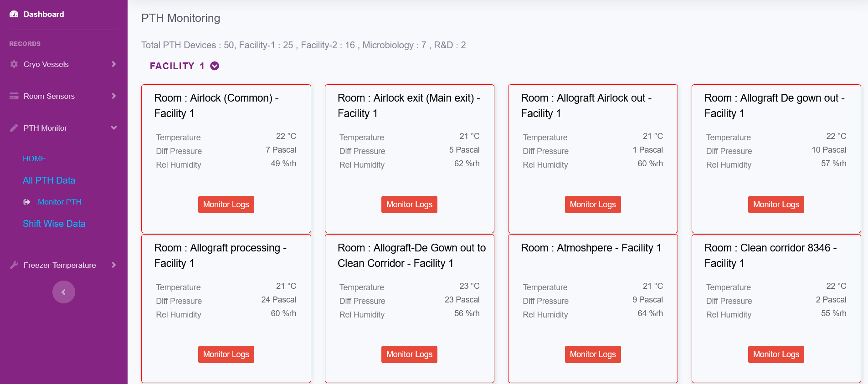
Task: Expand the Room Sensors submenu chevron
Action: pyautogui.click(x=114, y=96)
